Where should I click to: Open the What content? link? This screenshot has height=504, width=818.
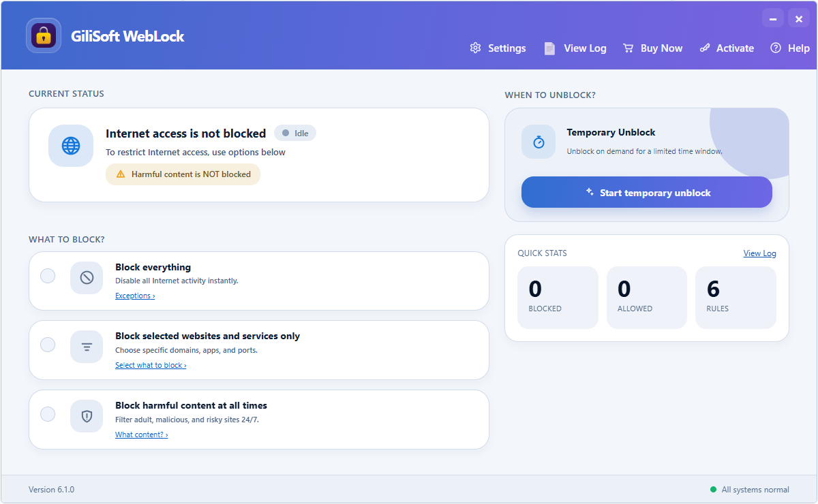click(x=142, y=435)
